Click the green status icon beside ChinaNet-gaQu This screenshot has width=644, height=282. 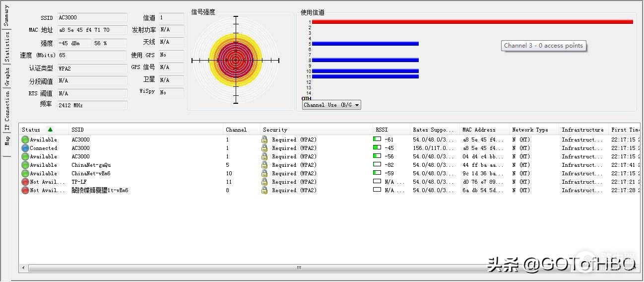[25, 165]
